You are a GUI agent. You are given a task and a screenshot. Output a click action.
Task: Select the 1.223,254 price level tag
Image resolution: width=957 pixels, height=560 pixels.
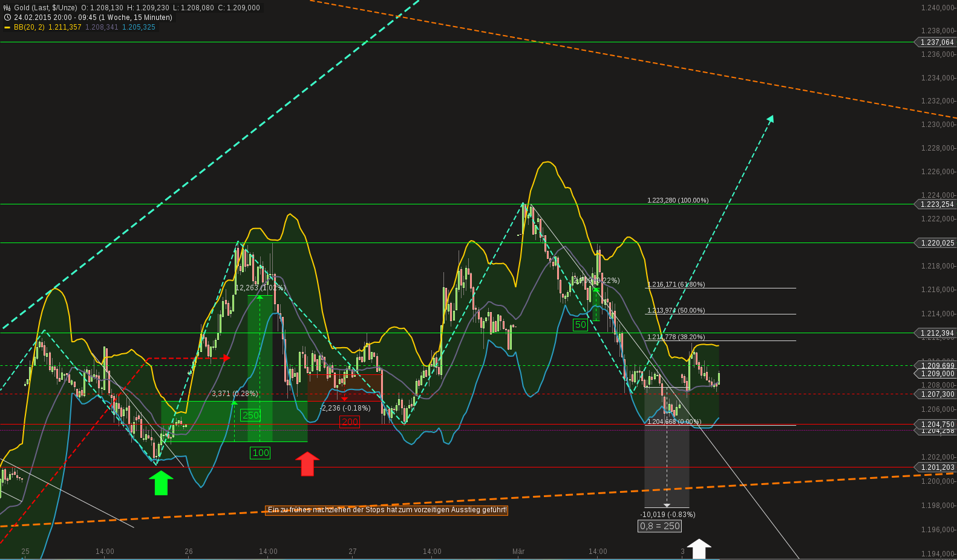tap(936, 204)
